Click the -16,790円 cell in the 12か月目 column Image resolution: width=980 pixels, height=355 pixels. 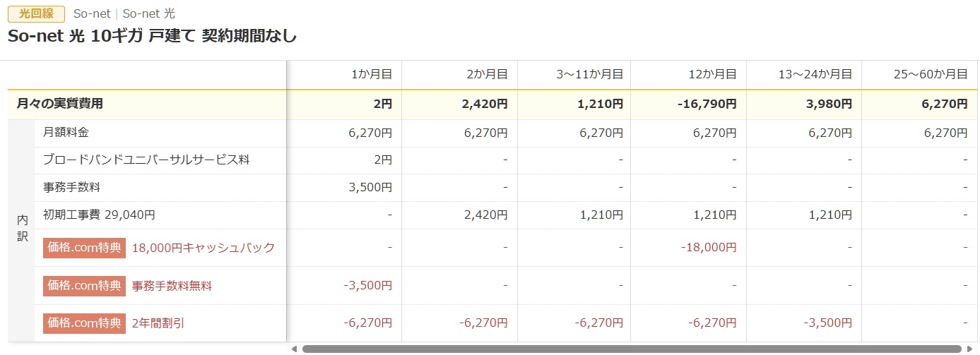[707, 104]
